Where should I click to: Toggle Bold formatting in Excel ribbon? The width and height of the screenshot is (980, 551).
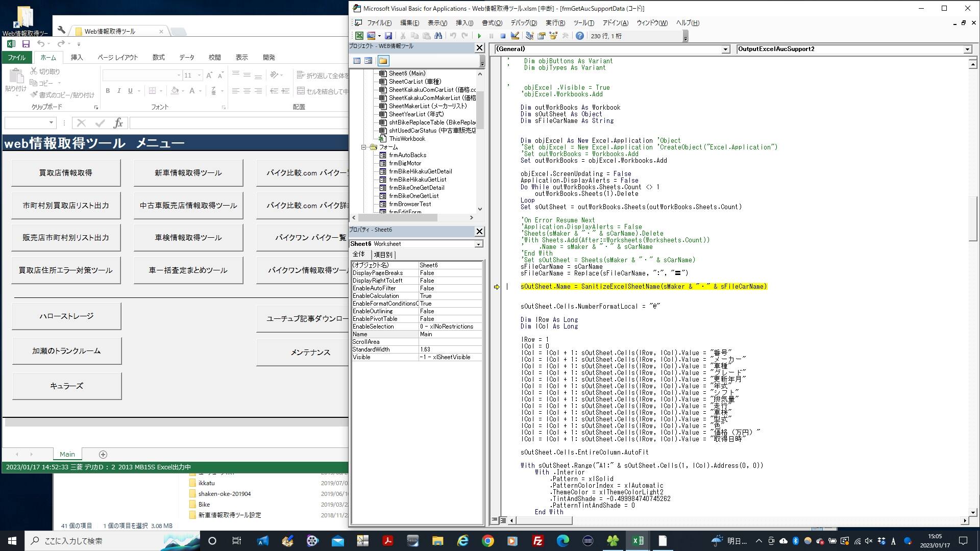(108, 91)
